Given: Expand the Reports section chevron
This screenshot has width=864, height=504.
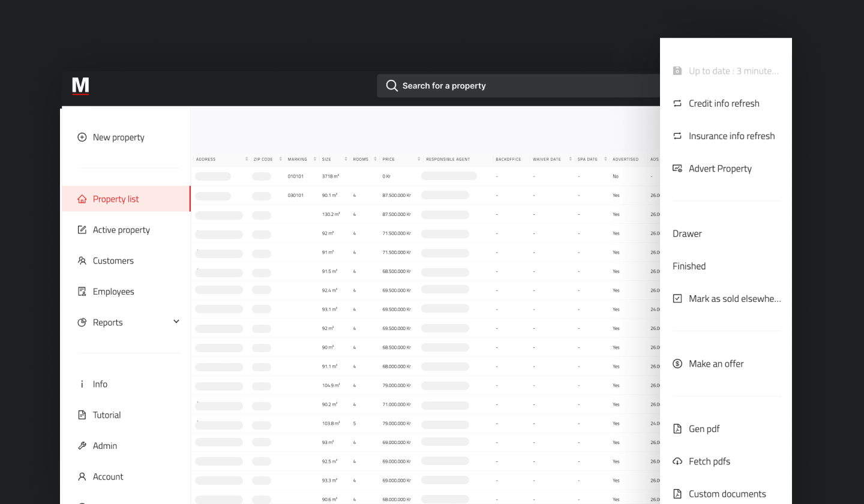Looking at the screenshot, I should point(176,322).
